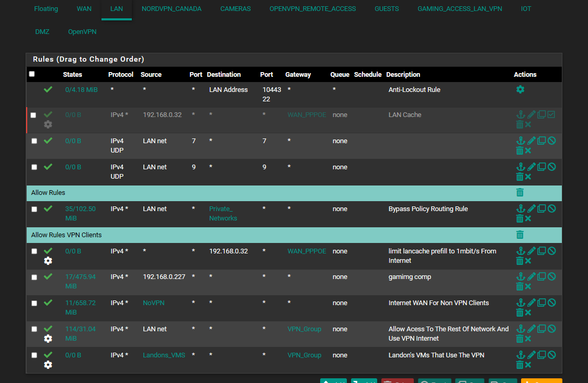Switch to the Floating rules tab
588x383 pixels.
point(46,8)
